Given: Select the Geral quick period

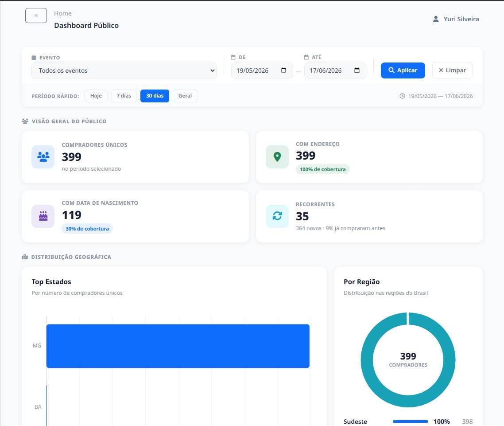Looking at the screenshot, I should pyautogui.click(x=185, y=96).
